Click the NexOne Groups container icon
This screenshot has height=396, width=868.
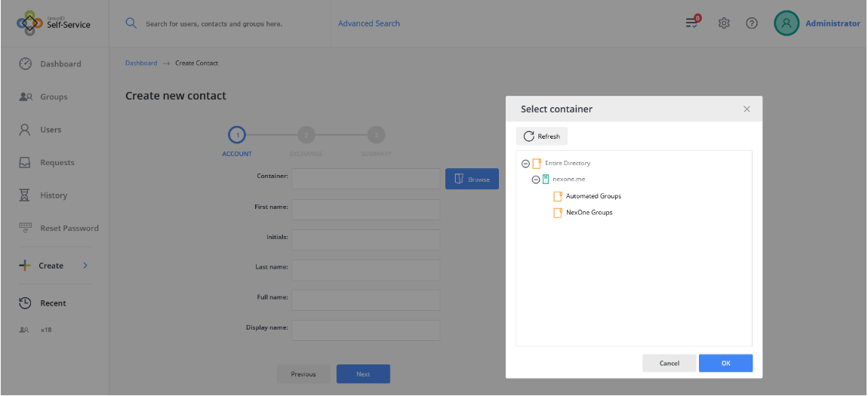pyautogui.click(x=558, y=213)
